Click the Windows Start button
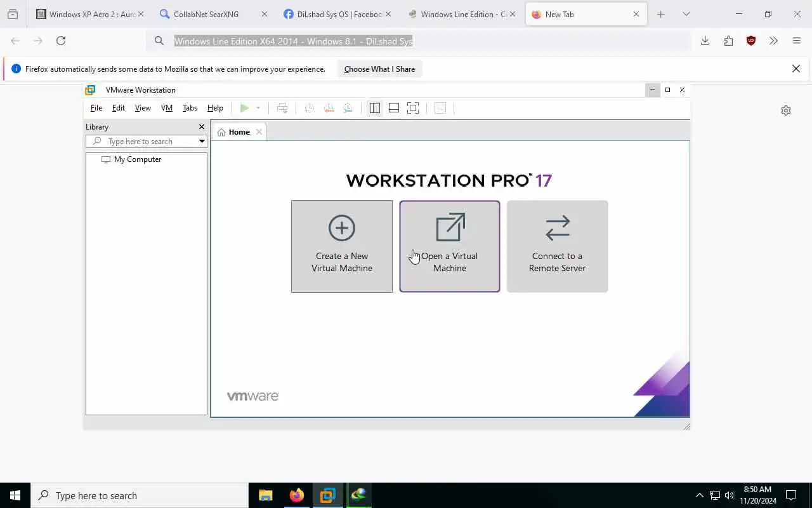The width and height of the screenshot is (812, 508). [15, 495]
